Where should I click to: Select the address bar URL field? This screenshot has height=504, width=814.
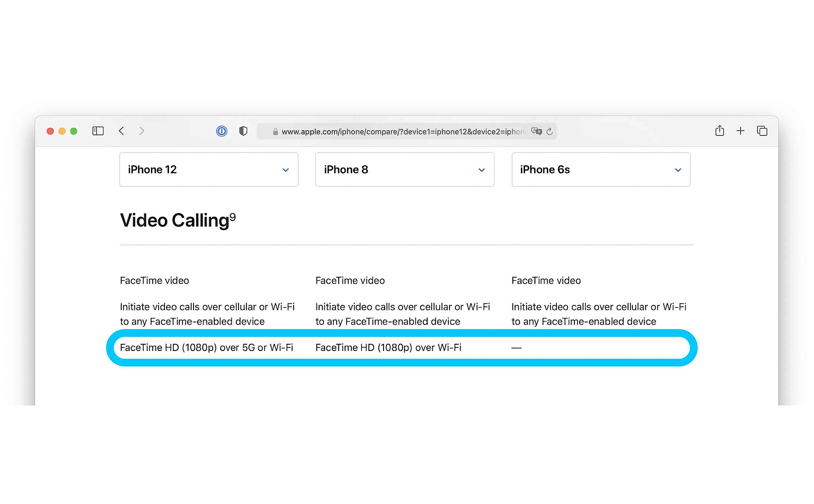pos(407,132)
